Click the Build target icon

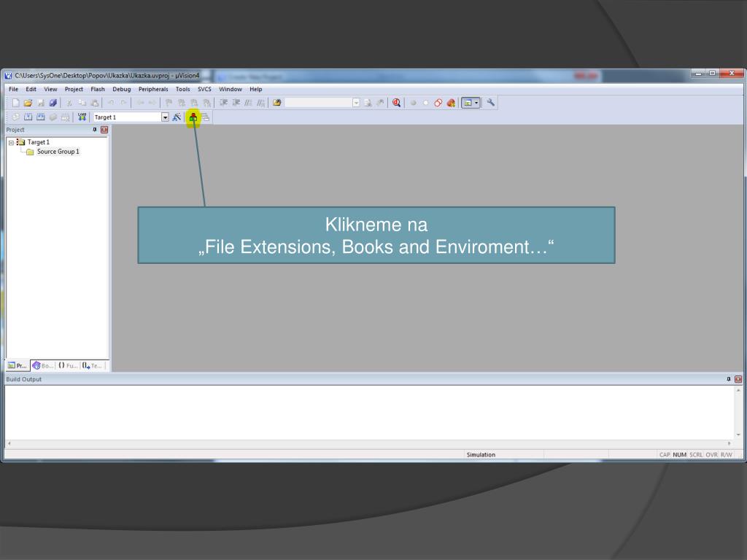(28, 117)
